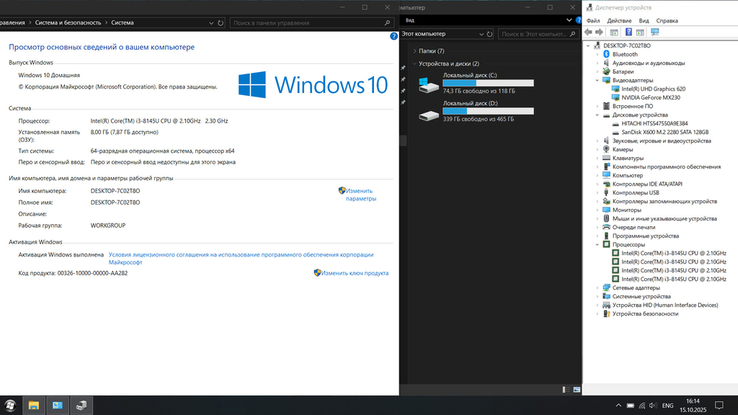The width and height of the screenshot is (738, 415).
Task: Click the Back arrow in Device Manager toolbar
Action: [588, 32]
